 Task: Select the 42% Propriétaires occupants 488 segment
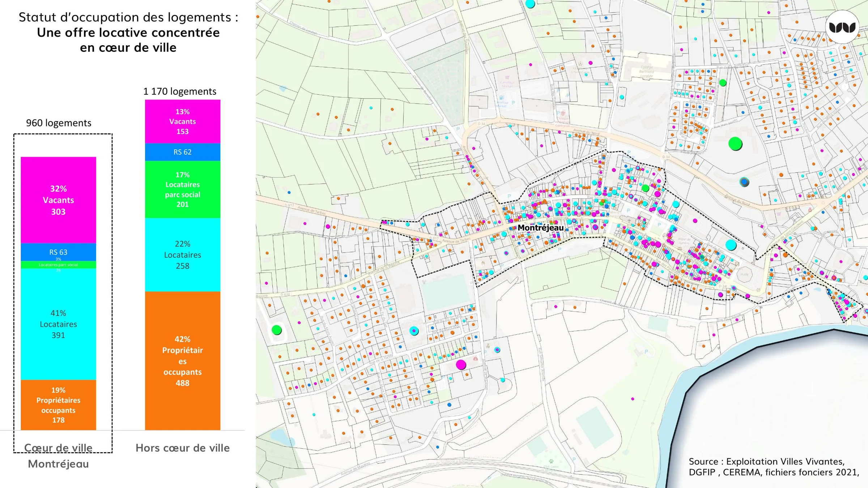tap(183, 361)
